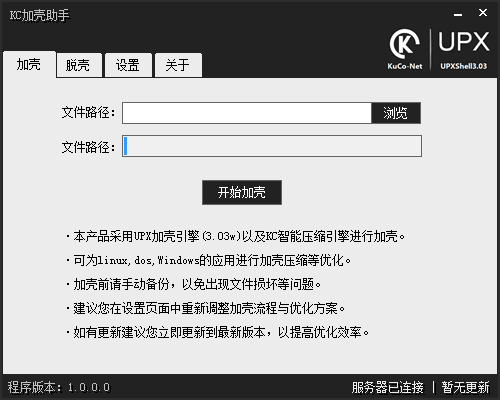Go to the 设置 tab
Image resolution: width=500 pixels, height=400 pixels.
tap(128, 65)
